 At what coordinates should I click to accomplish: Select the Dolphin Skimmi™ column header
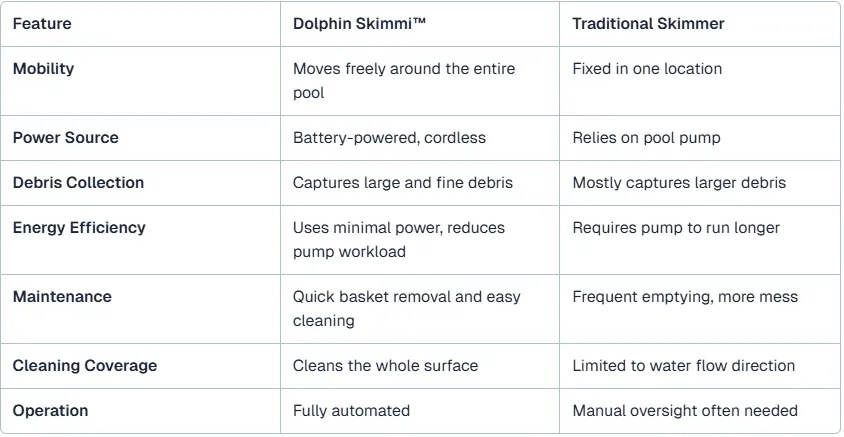pyautogui.click(x=359, y=24)
